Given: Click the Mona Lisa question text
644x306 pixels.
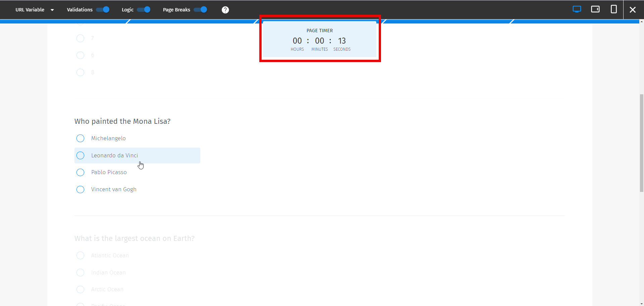Looking at the screenshot, I should (122, 121).
